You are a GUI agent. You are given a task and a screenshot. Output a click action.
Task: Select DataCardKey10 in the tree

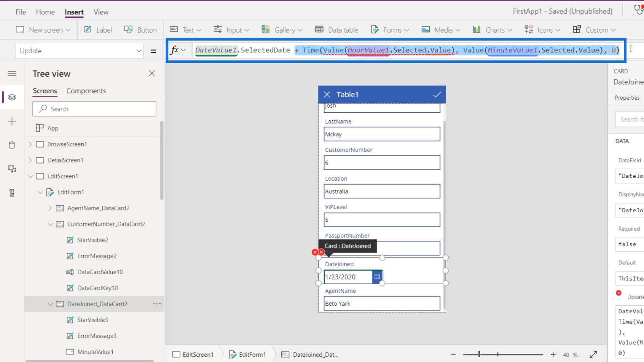tap(98, 288)
